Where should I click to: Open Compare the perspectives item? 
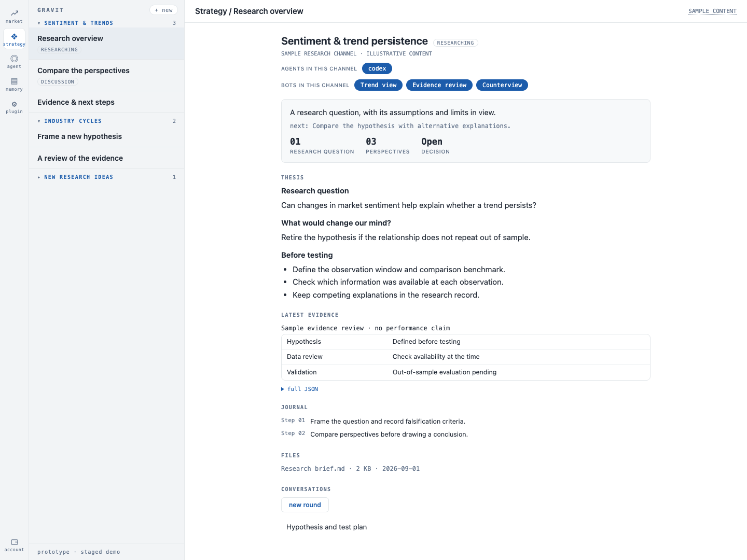pos(106,76)
